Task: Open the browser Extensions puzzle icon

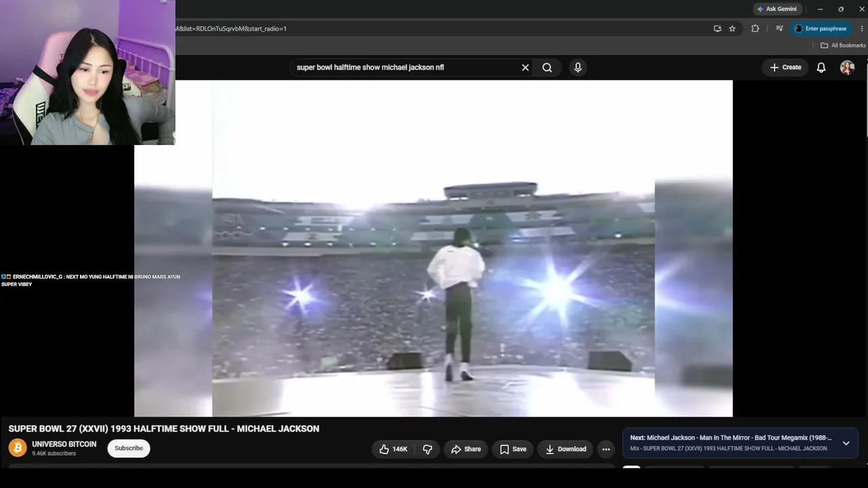Action: coord(755,28)
